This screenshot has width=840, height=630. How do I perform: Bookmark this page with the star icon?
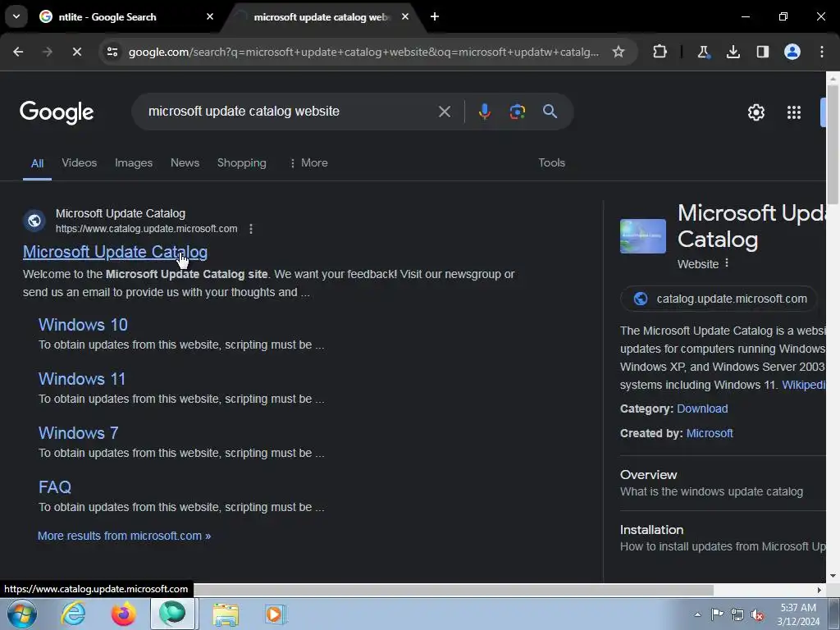[619, 52]
